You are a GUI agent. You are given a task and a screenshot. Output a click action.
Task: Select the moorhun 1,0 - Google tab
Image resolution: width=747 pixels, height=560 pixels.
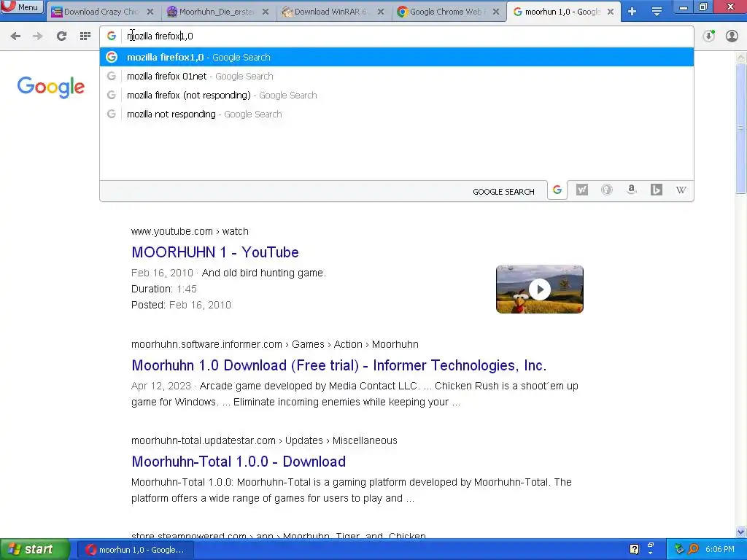tap(562, 12)
